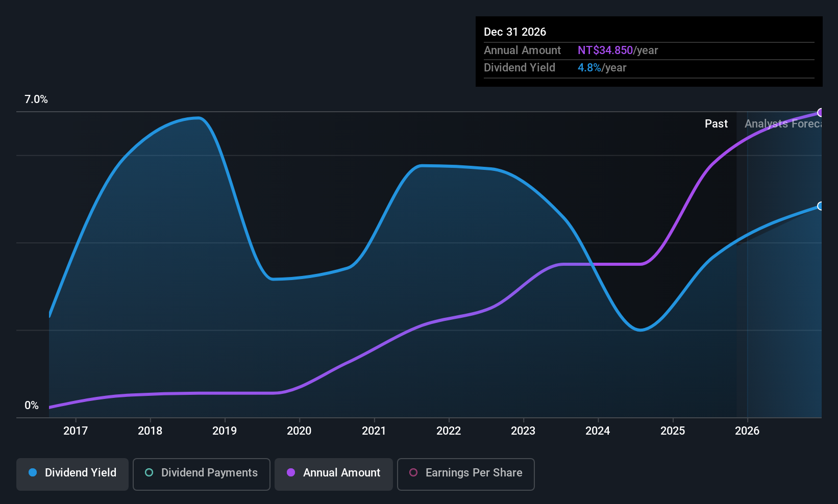Expand the Dividend Payments legend entry
Screen dimensions: 838x504
tap(201, 474)
